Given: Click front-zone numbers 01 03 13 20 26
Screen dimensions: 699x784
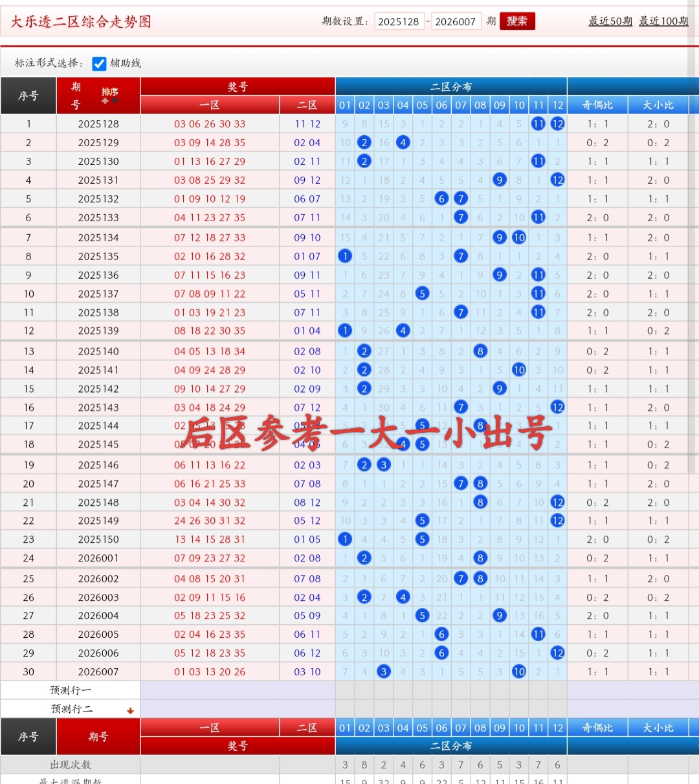Looking at the screenshot, I should tap(210, 671).
